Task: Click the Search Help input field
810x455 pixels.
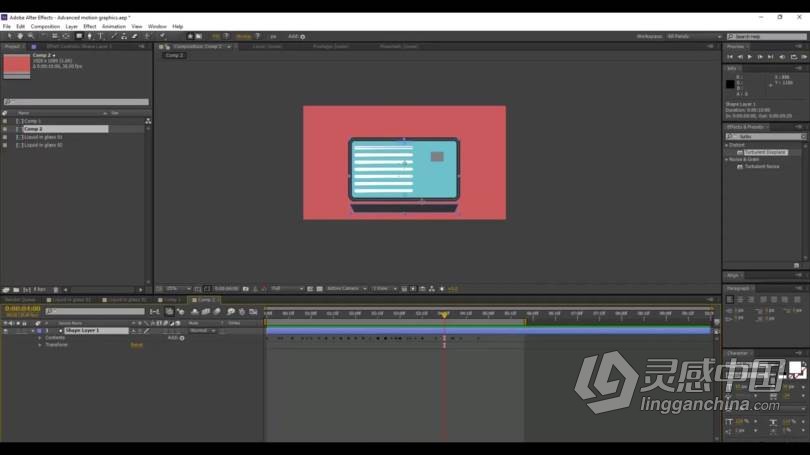Action: (770, 36)
